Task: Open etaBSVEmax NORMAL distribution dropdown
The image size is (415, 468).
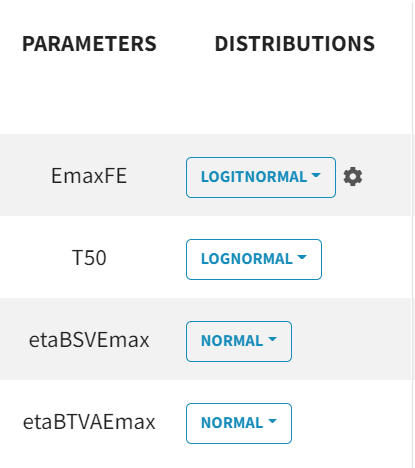Action: (239, 341)
